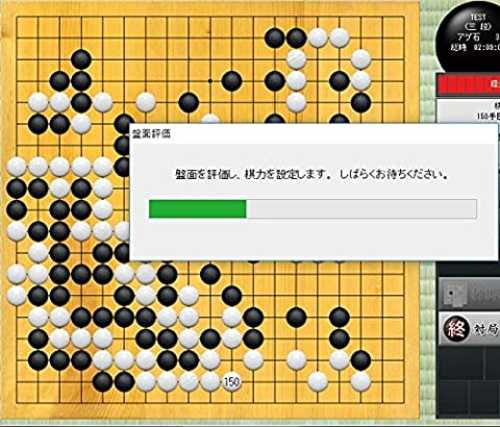The width and height of the screenshot is (500, 427).
Task: Click the star point dot beside top black stone
Action: (210, 81)
